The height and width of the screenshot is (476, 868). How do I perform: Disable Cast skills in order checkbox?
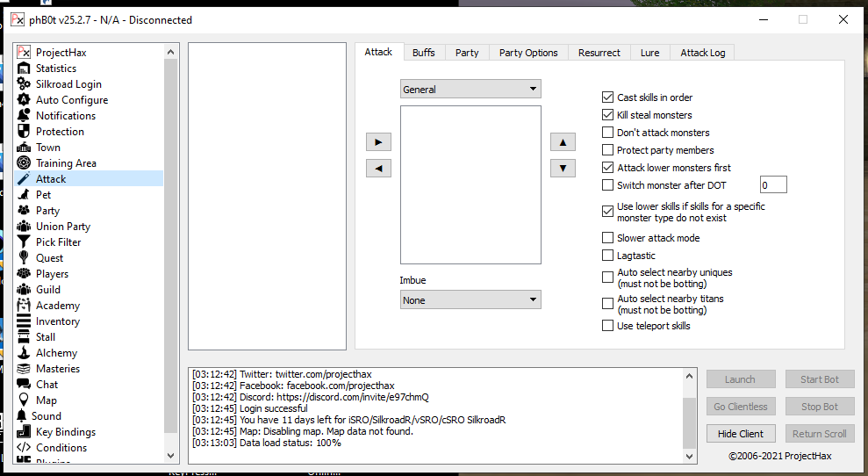[608, 97]
